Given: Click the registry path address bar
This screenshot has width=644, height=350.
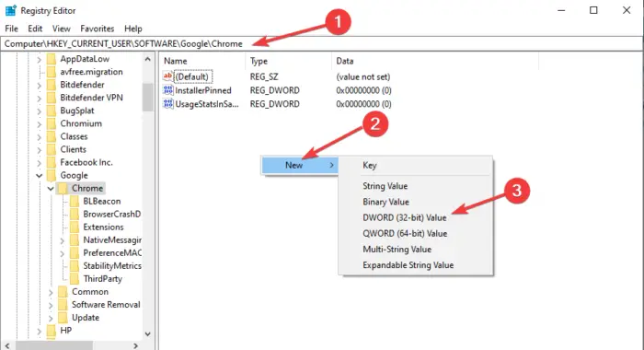Looking at the screenshot, I should (x=322, y=43).
